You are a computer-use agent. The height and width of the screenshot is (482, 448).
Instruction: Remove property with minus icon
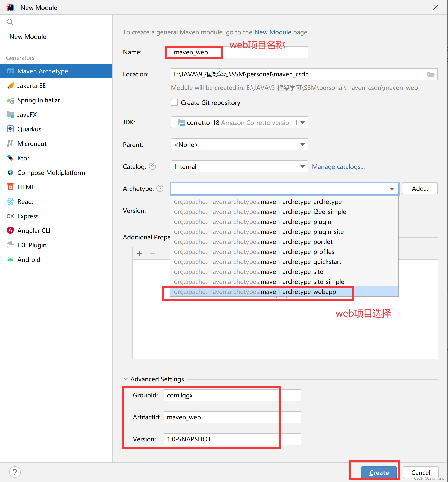(152, 253)
